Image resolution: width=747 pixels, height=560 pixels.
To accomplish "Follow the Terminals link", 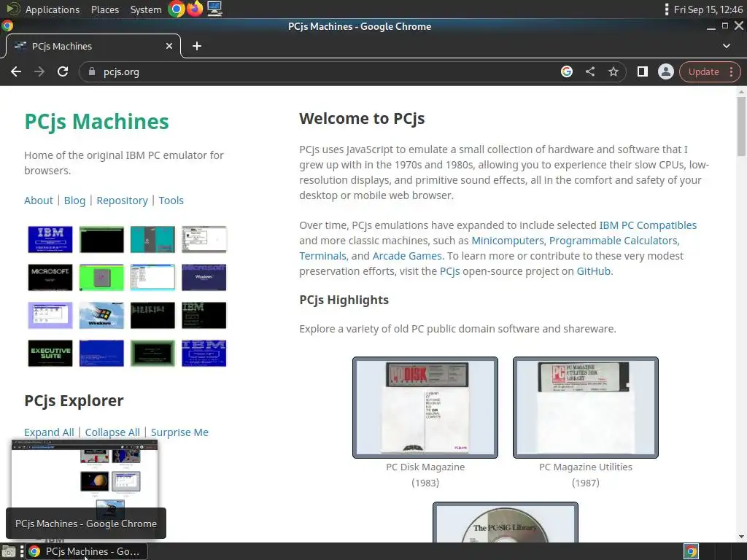I will (322, 256).
